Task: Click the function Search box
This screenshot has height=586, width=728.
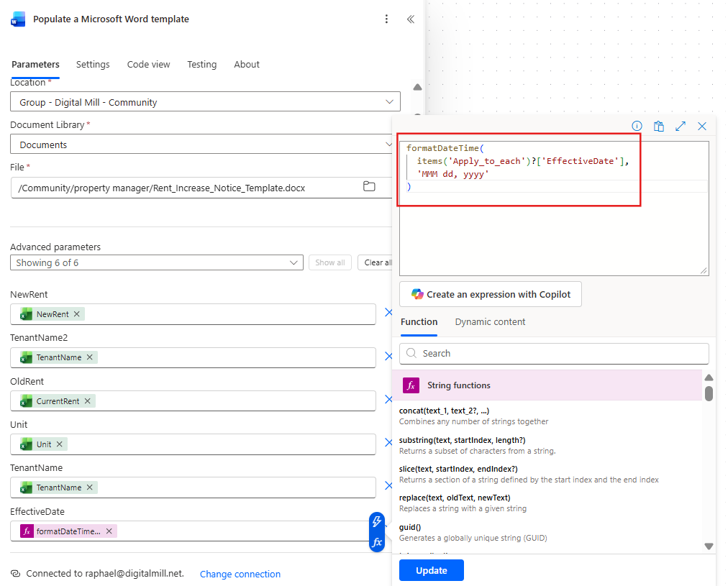Action: point(554,354)
